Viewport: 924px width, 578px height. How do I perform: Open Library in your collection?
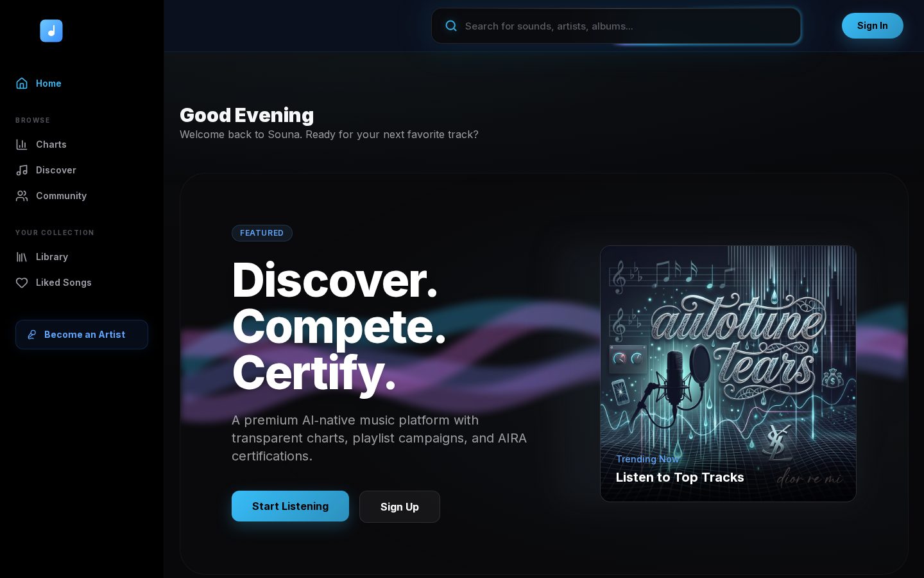pos(81,257)
